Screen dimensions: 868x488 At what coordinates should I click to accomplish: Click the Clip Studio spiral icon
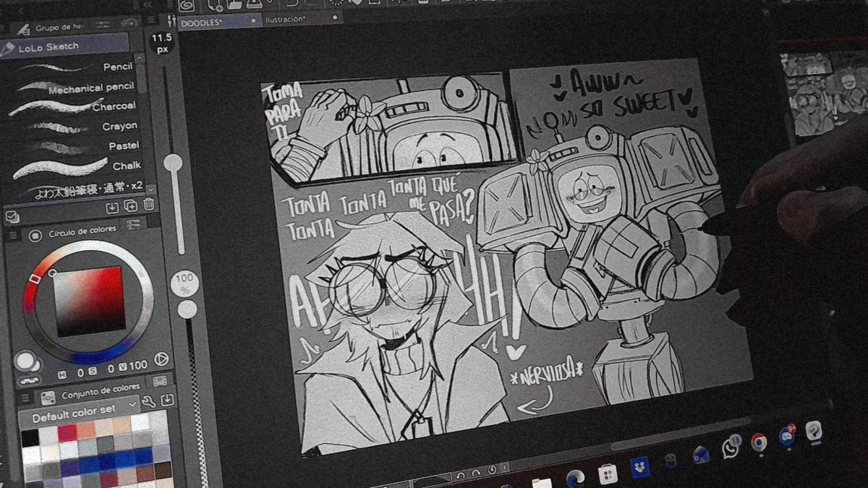click(x=185, y=4)
